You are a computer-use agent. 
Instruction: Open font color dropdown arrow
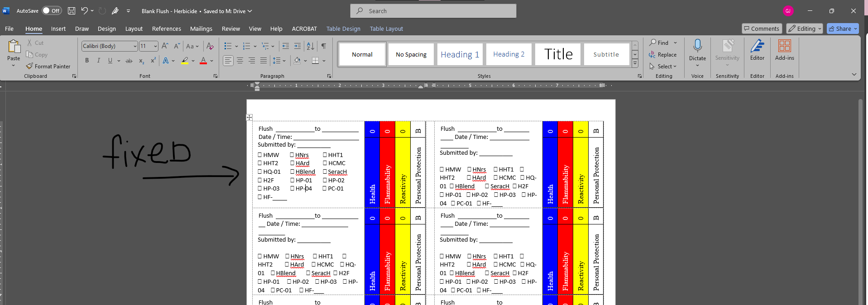pos(211,61)
